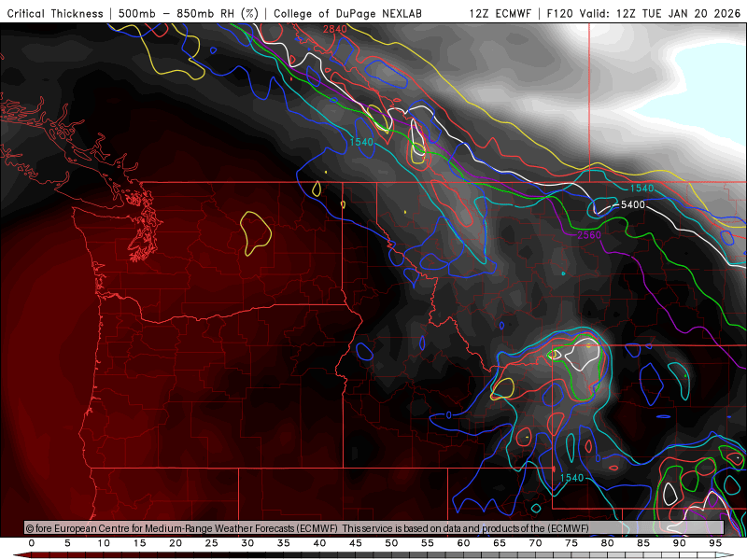Click the "5" tick on the RH scale
747x560 pixels.
(x=67, y=543)
